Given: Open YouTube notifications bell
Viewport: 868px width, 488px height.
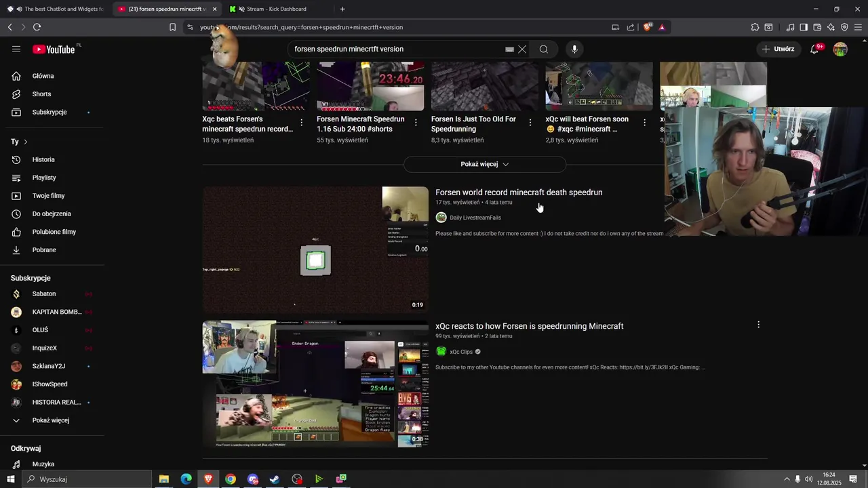Looking at the screenshot, I should pyautogui.click(x=814, y=49).
